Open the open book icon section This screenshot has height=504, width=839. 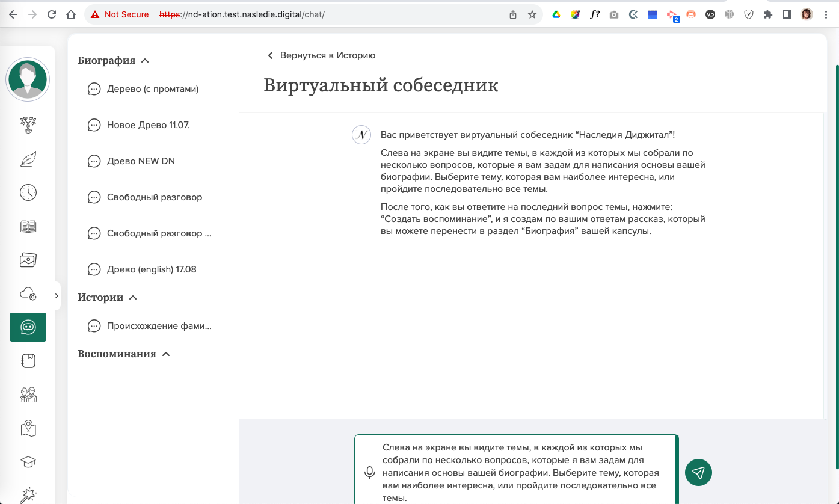coord(28,227)
